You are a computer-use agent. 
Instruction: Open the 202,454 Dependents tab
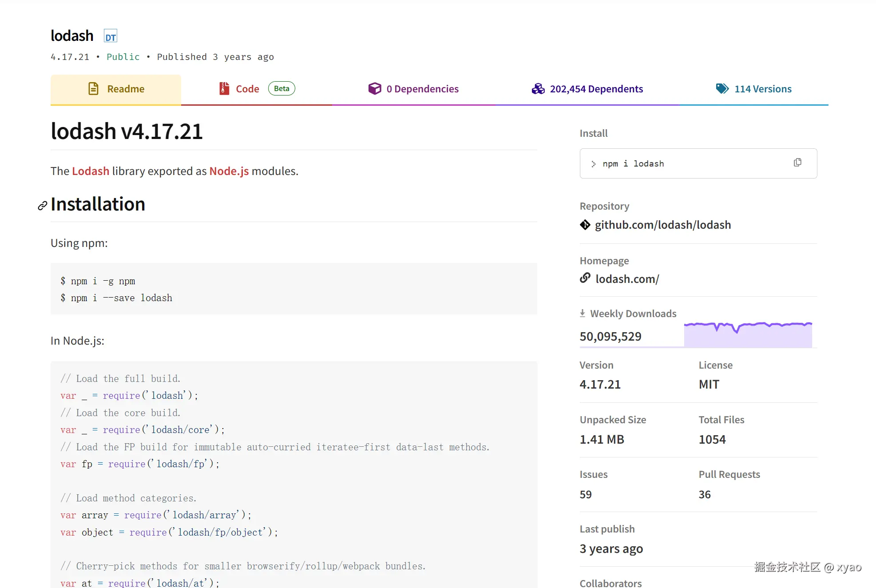[x=596, y=89]
